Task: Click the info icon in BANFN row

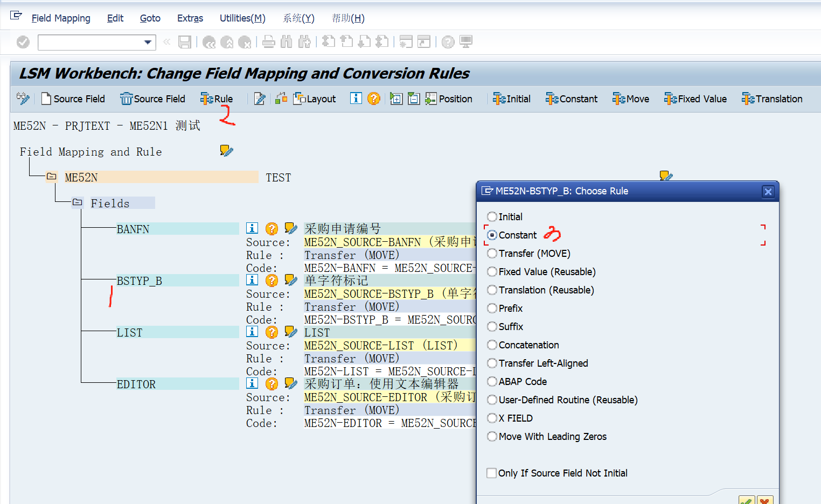Action: pos(252,228)
